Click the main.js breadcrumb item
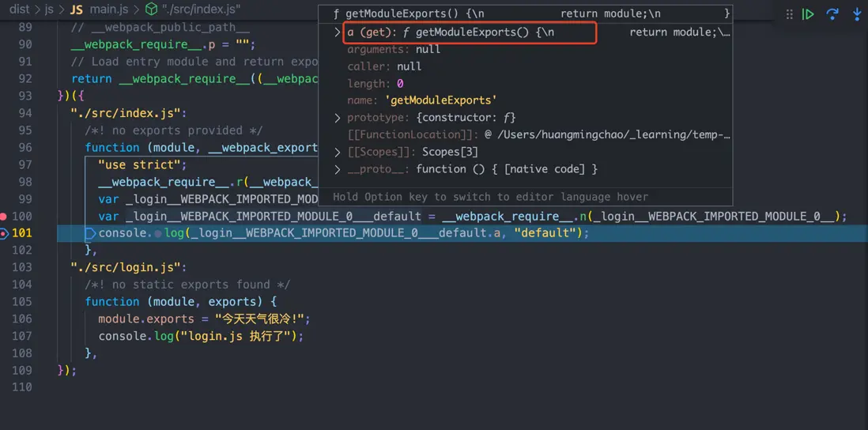Viewport: 868px width, 430px height. coord(108,9)
